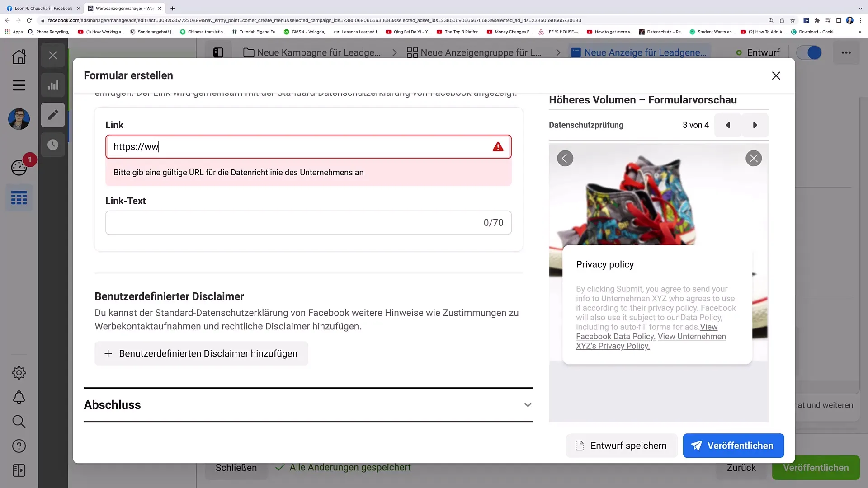Open Neue Kampagne für Leadge... breadcrumb
The height and width of the screenshot is (488, 868).
tap(312, 52)
